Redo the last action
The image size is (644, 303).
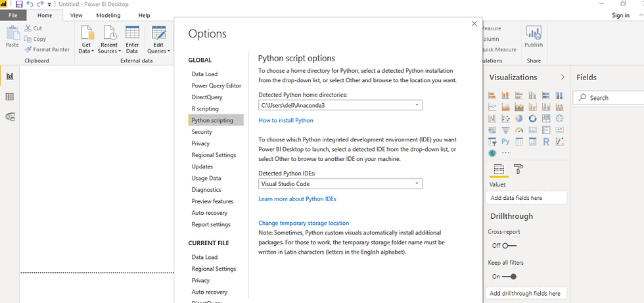coord(40,4)
